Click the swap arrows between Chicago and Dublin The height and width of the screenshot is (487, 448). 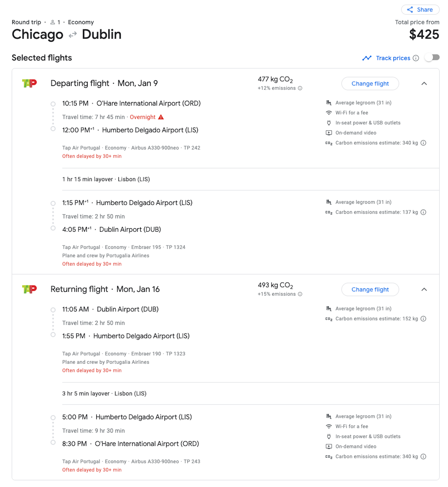[72, 35]
